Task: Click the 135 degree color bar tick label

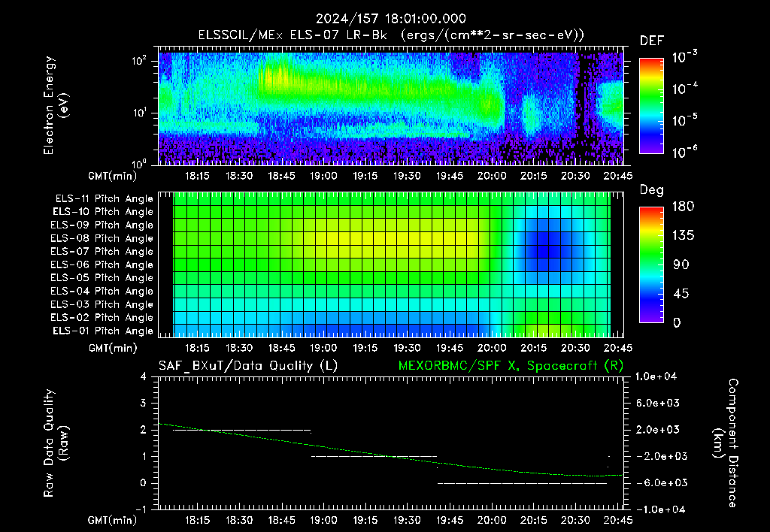Action: pyautogui.click(x=683, y=235)
